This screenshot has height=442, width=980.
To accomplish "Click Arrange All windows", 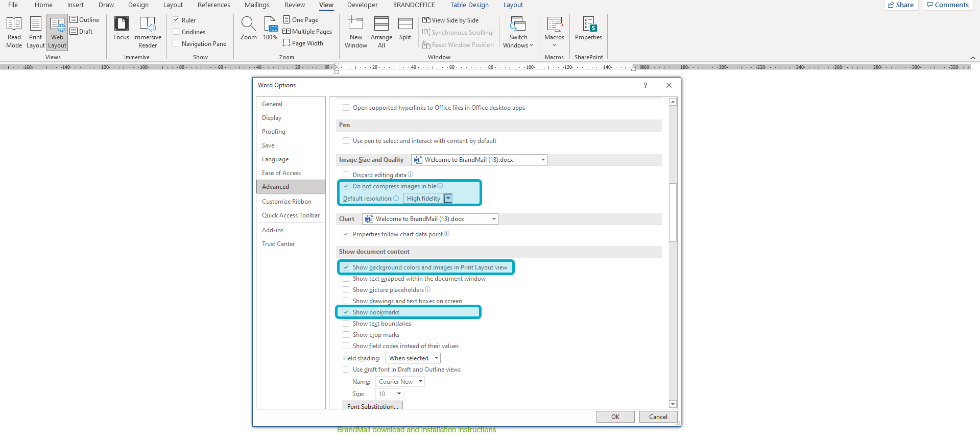I will (381, 32).
